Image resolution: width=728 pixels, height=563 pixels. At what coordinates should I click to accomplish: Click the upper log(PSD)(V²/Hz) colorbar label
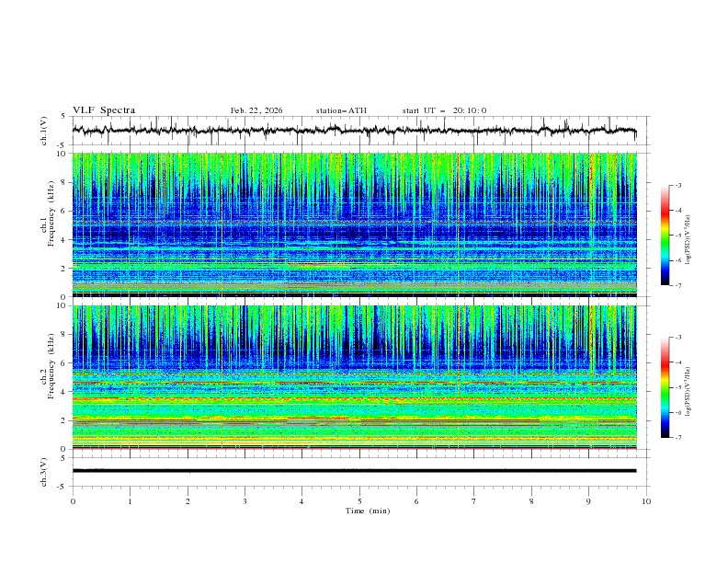tap(688, 240)
